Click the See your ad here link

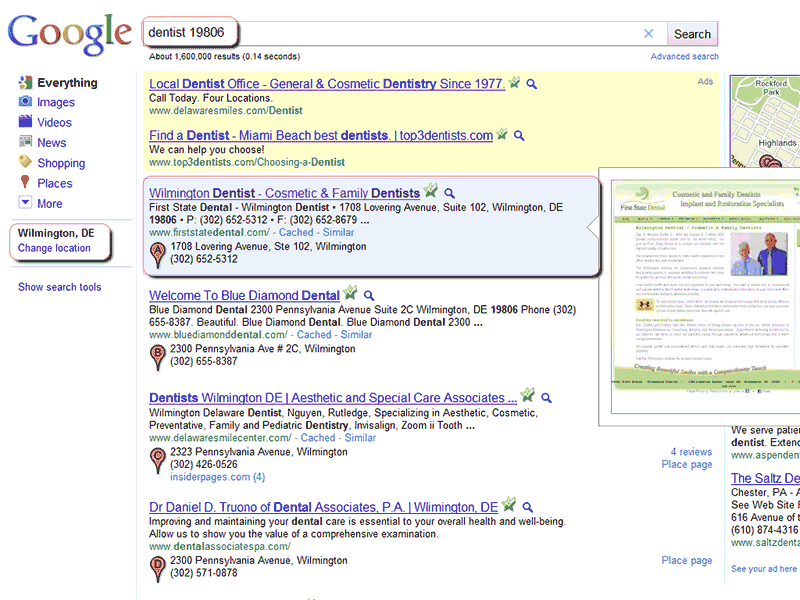click(x=764, y=568)
